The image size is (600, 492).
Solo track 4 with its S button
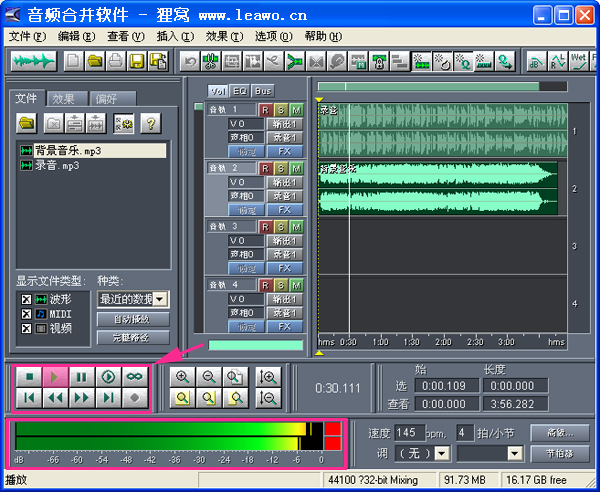pyautogui.click(x=281, y=285)
